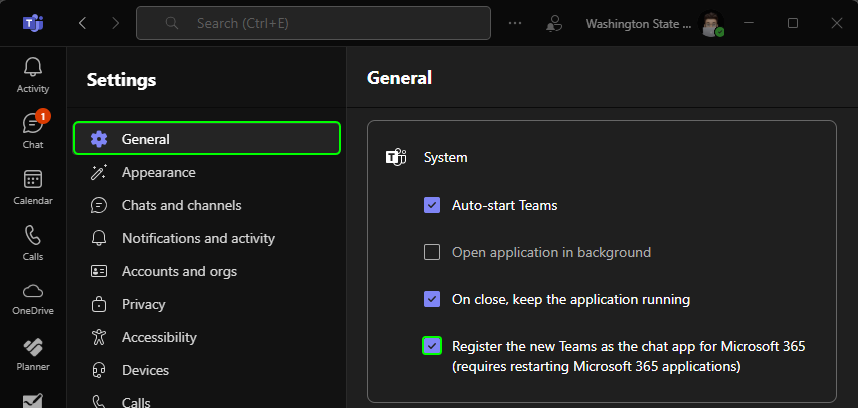Toggle Register new Teams as chat app
Viewport: 858px width, 408px height.
432,346
